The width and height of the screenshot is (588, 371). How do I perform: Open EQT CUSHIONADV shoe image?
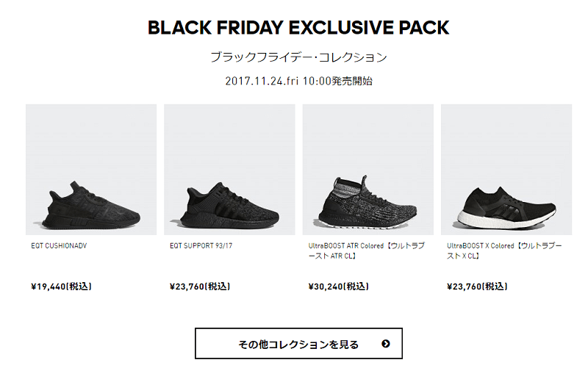(91, 170)
